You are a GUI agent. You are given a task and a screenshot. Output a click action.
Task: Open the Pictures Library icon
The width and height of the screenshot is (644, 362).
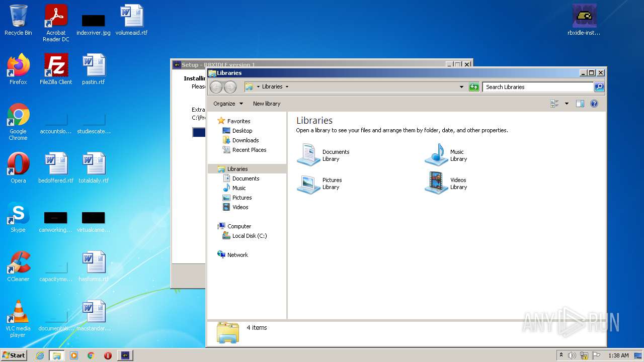tap(308, 184)
